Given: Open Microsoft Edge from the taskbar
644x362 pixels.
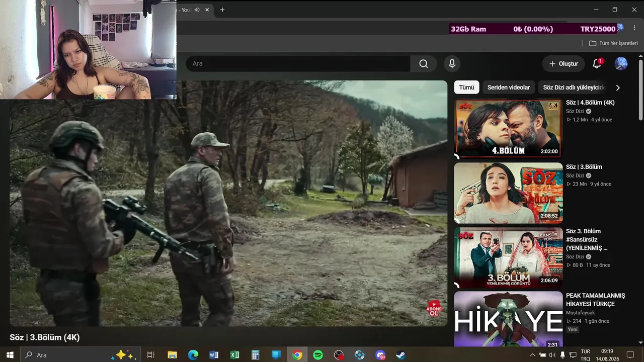Looking at the screenshot, I should point(193,355).
